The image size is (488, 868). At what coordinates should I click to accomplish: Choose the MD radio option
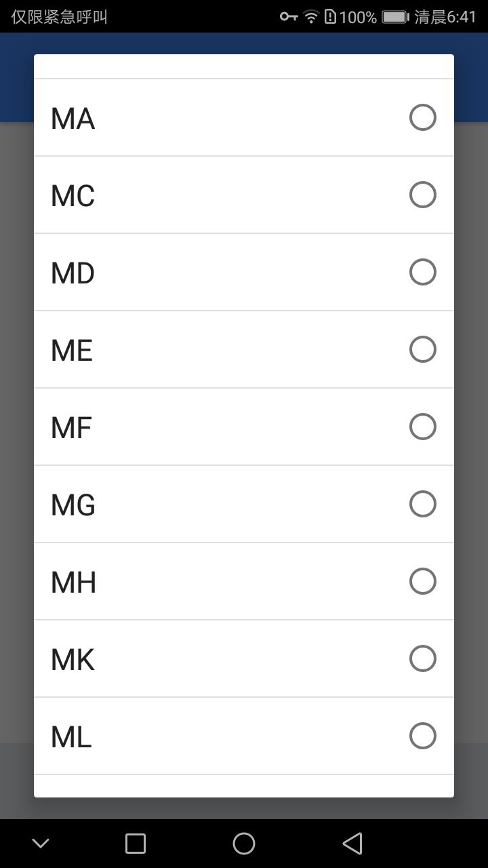423,272
